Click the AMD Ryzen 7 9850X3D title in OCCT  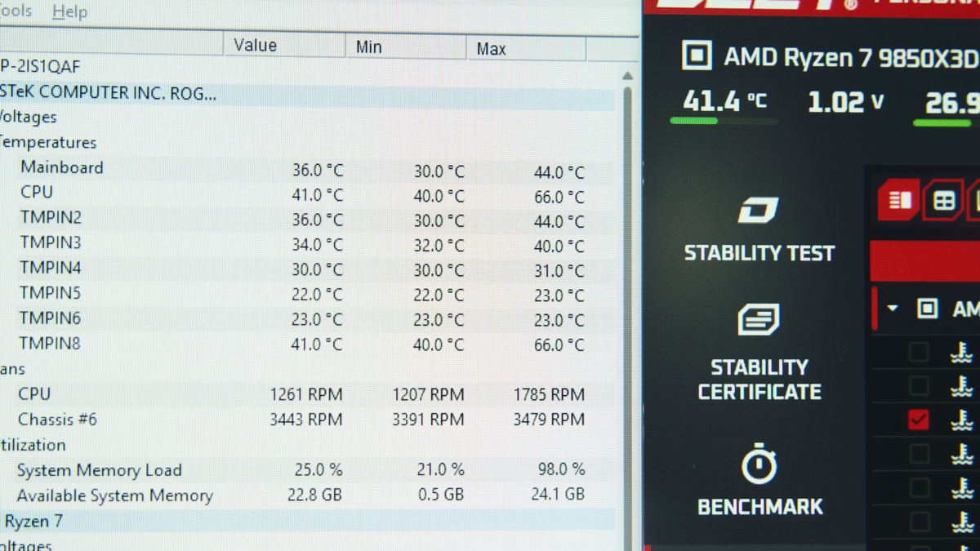[851, 58]
